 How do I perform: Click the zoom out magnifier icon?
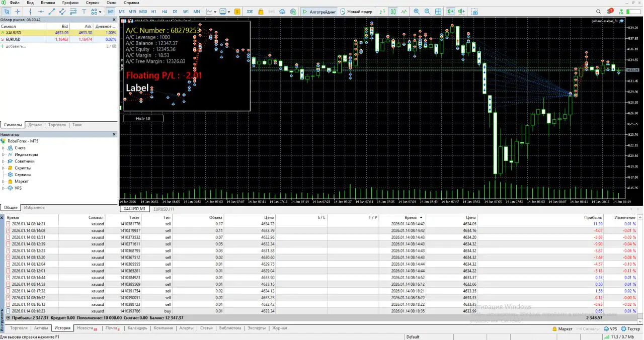pyautogui.click(x=427, y=12)
